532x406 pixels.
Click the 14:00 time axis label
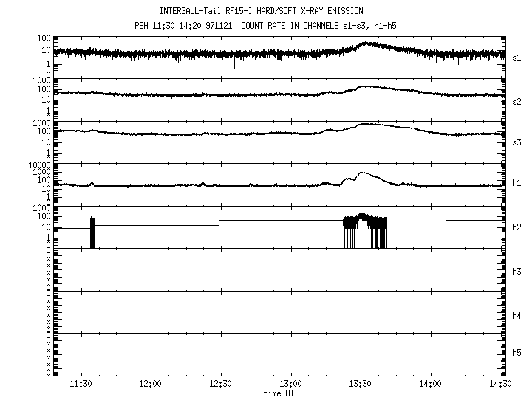pos(430,385)
